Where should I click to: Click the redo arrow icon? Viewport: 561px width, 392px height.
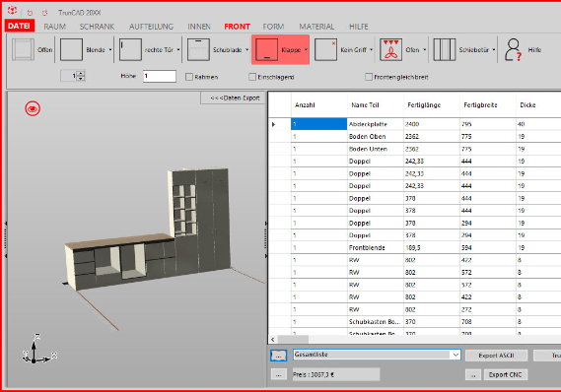pyautogui.click(x=44, y=13)
